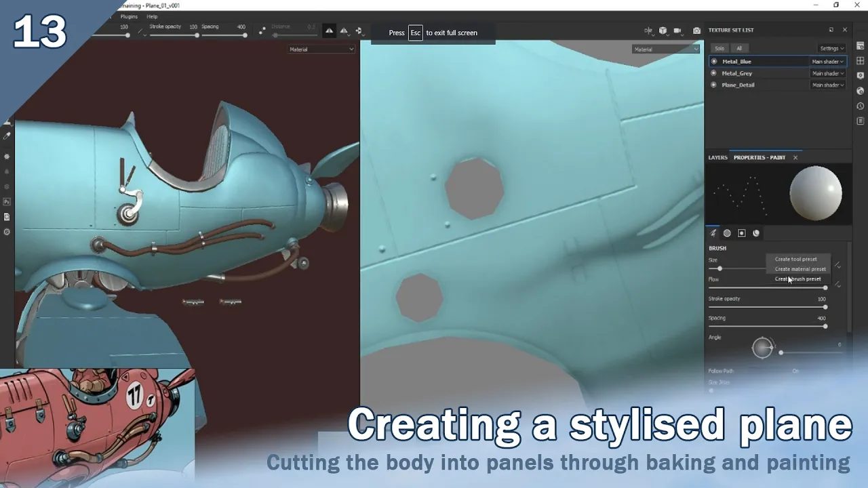Select the Brush properties tab icon
This screenshot has width=868, height=488.
tap(713, 233)
